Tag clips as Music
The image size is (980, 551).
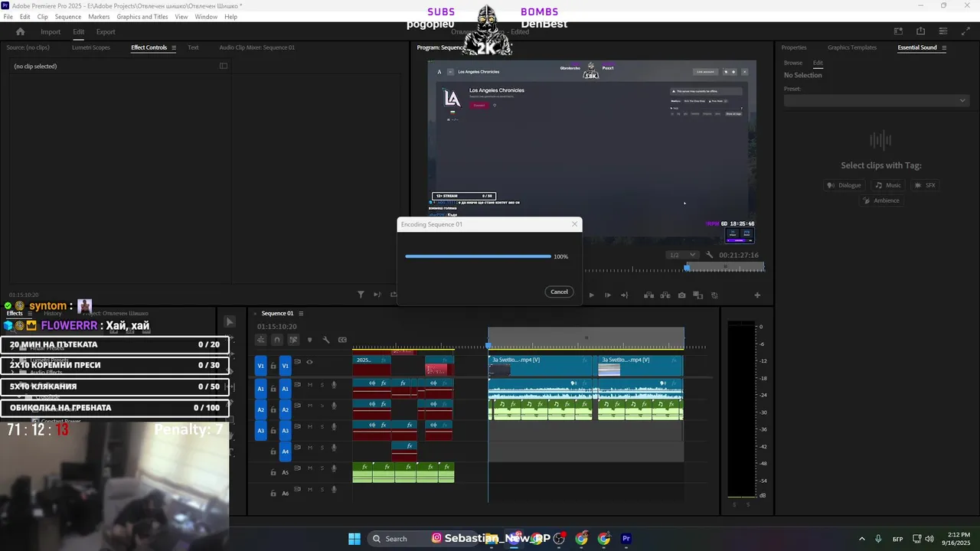coord(887,185)
